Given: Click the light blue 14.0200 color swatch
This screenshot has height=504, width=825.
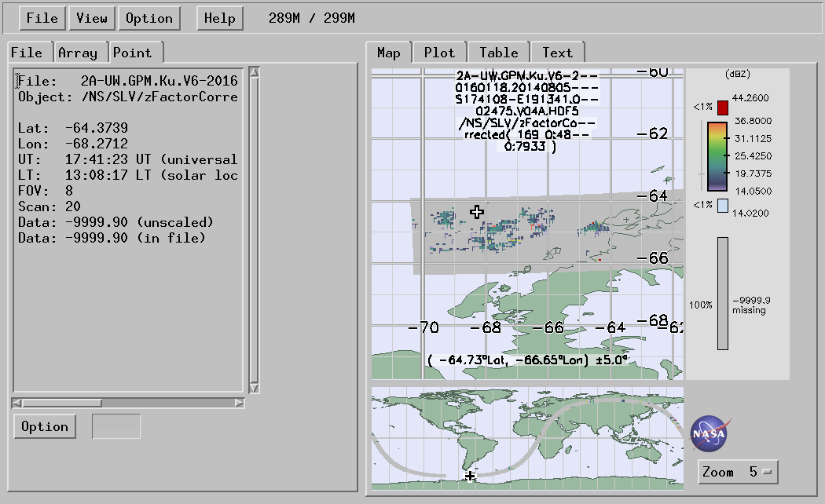Looking at the screenshot, I should tap(723, 205).
